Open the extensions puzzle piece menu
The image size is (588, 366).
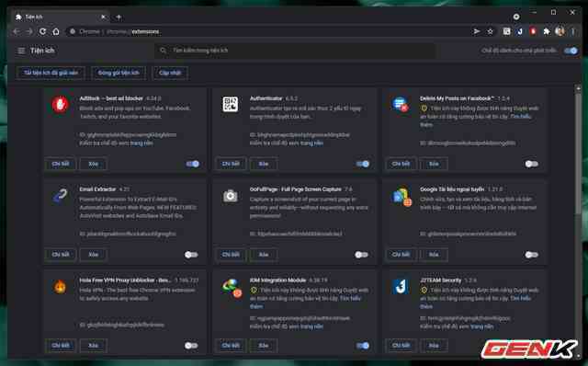(547, 31)
